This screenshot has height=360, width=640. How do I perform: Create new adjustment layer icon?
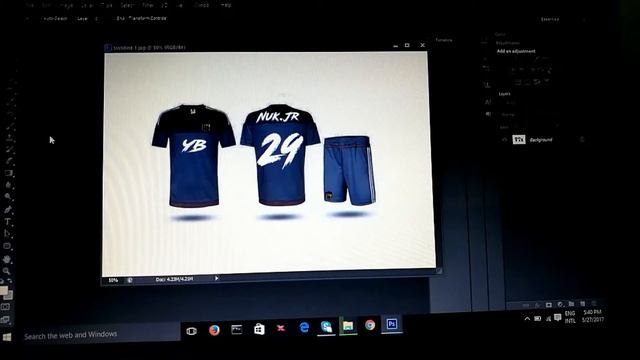(560, 304)
